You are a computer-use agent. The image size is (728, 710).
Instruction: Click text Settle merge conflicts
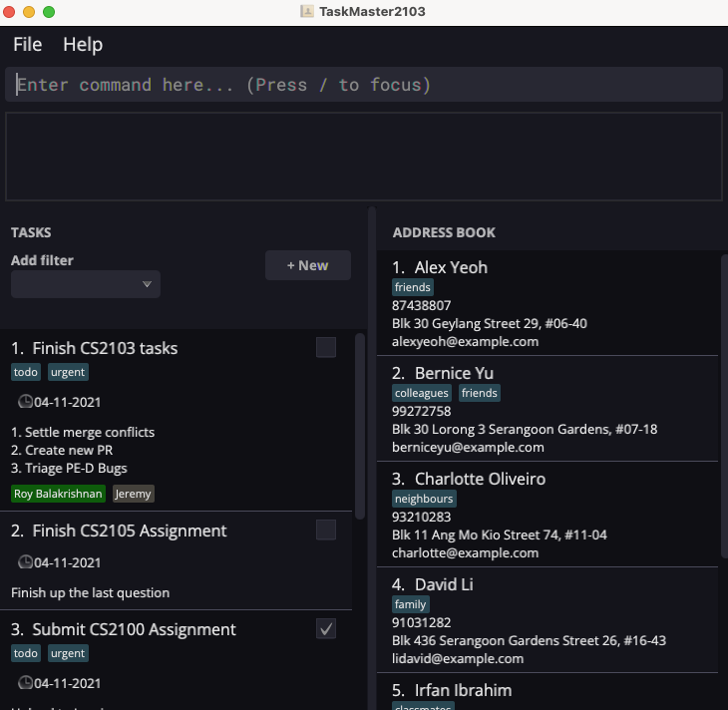pos(90,433)
